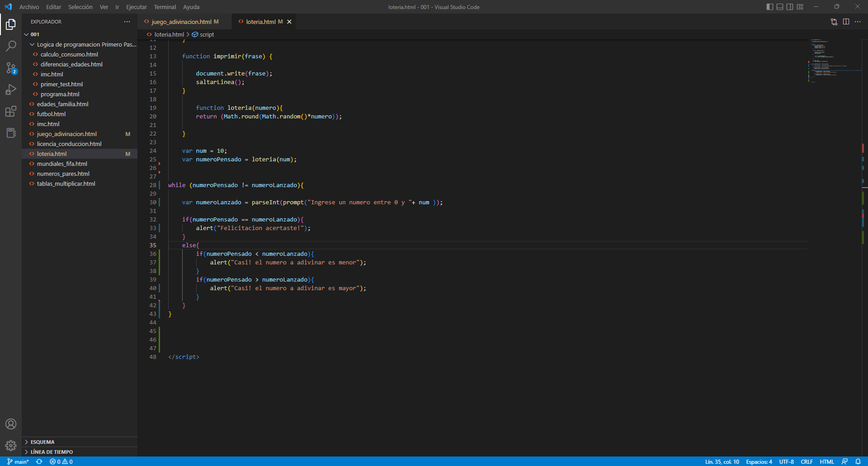
Task: Open the customize layout icon
Action: tap(800, 7)
